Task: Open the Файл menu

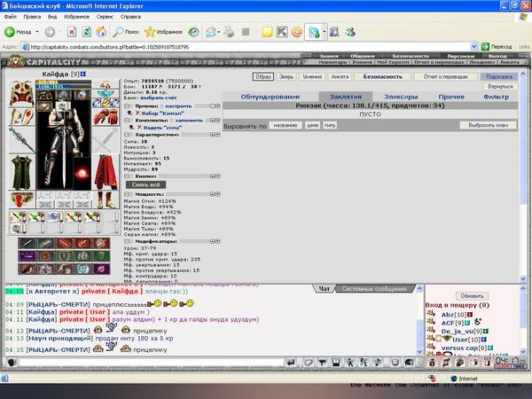Action: pyautogui.click(x=10, y=16)
